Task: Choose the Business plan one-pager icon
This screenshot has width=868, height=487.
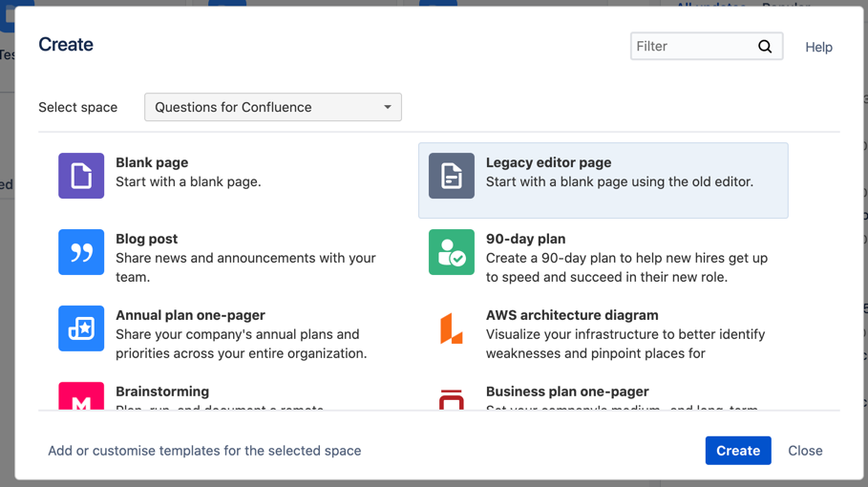Action: pyautogui.click(x=451, y=398)
